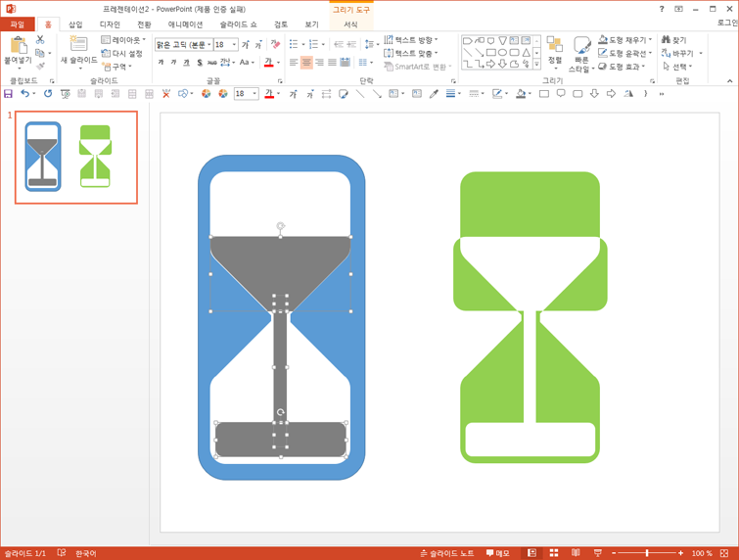Viewport: 739px width, 560px height.
Task: Open Shape Outline (도형 윤곽선) dropdown
Action: click(624, 53)
